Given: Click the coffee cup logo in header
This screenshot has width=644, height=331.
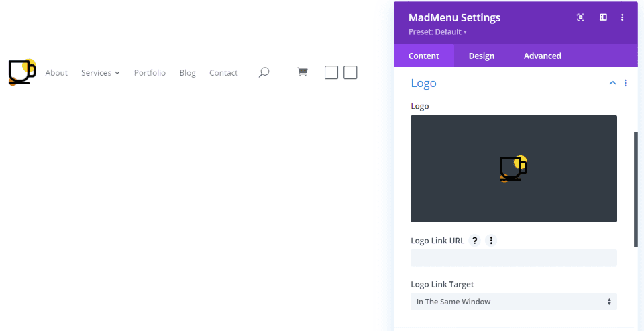Looking at the screenshot, I should tap(22, 72).
